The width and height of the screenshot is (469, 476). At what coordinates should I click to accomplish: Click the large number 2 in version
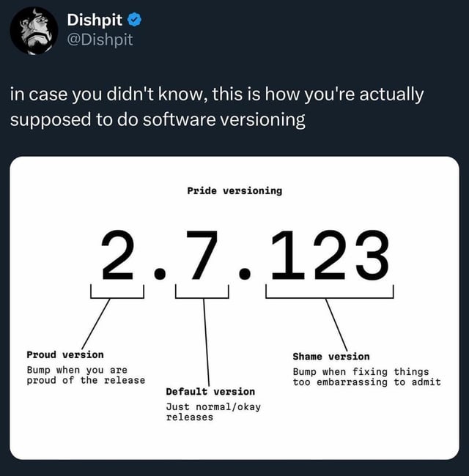click(117, 255)
